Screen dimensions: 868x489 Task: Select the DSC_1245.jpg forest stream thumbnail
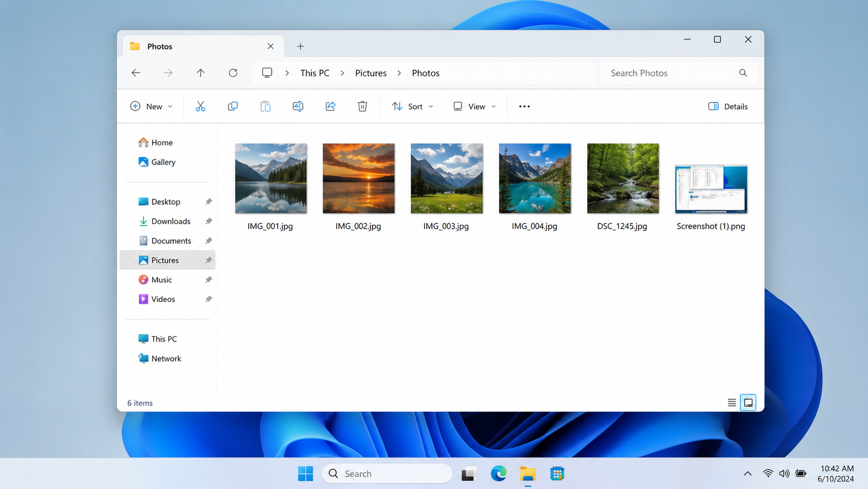click(622, 178)
